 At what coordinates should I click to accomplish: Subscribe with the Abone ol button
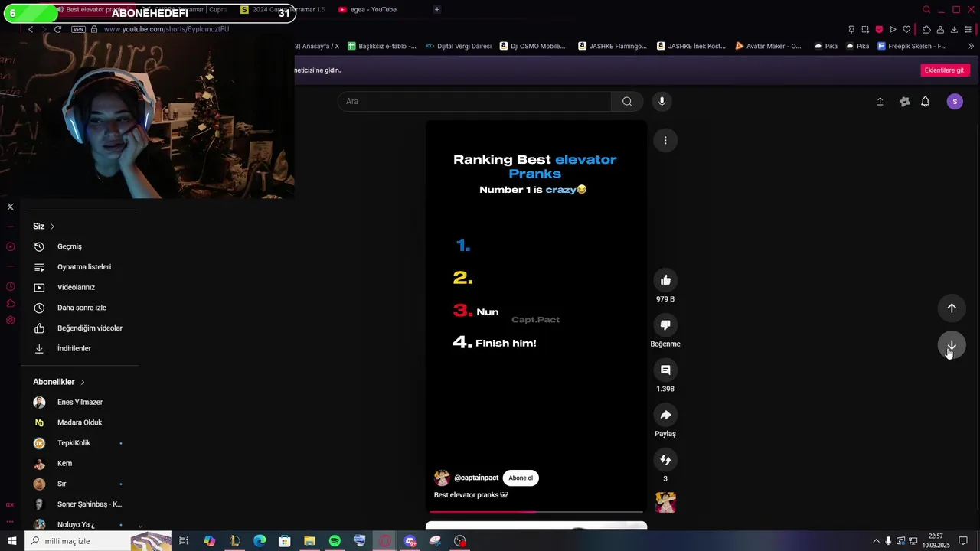coord(521,478)
